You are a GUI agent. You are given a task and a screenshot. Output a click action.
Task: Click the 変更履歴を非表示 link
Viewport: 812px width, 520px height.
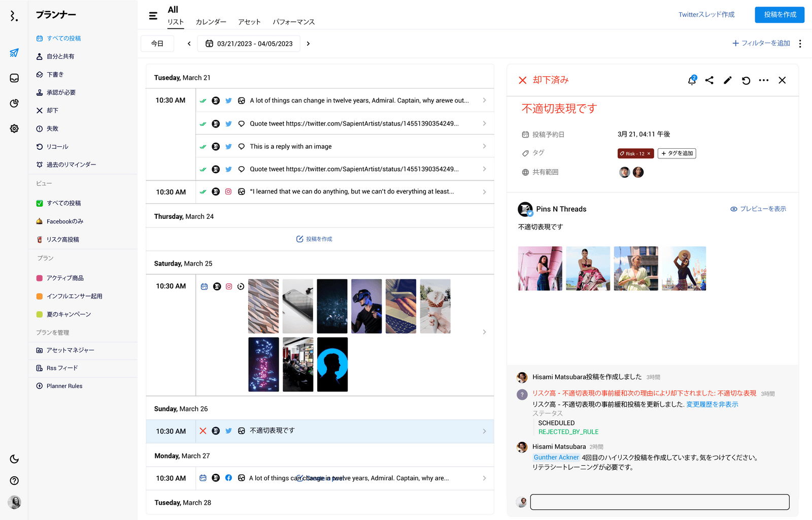pyautogui.click(x=712, y=404)
